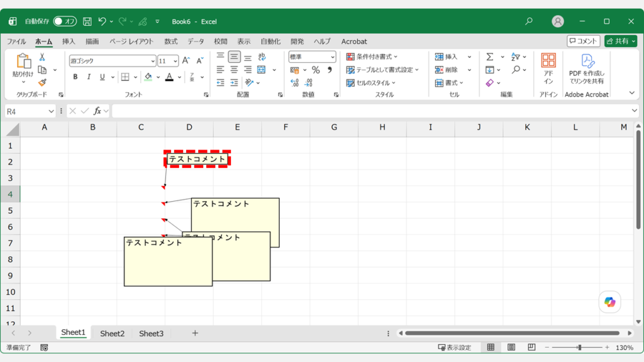
Task: Right-align cell text icon
Action: point(248,70)
